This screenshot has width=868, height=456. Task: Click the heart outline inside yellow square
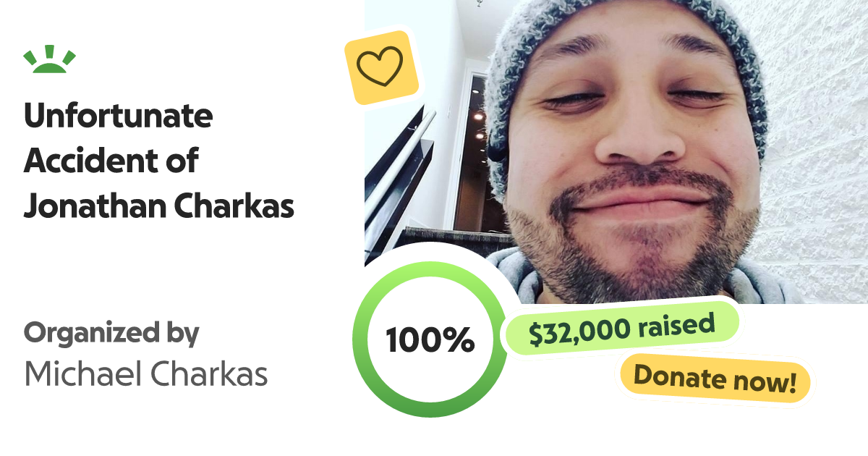[x=380, y=67]
